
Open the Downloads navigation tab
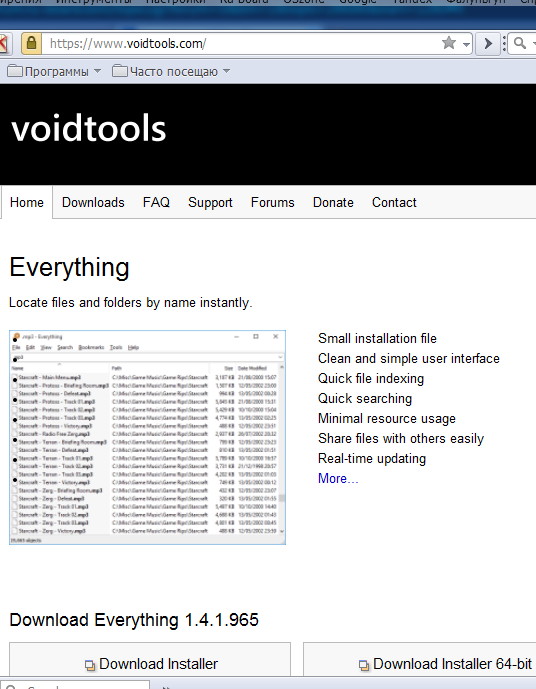tap(93, 202)
